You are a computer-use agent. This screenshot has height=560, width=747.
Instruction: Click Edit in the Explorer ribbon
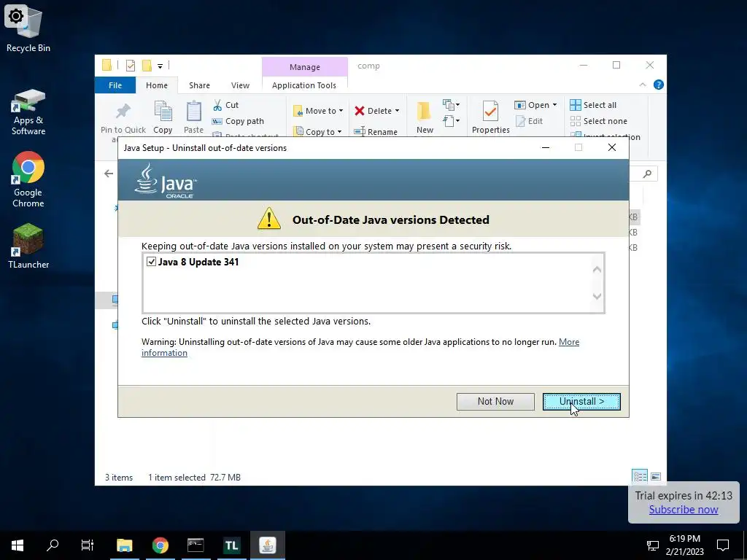[x=529, y=121]
